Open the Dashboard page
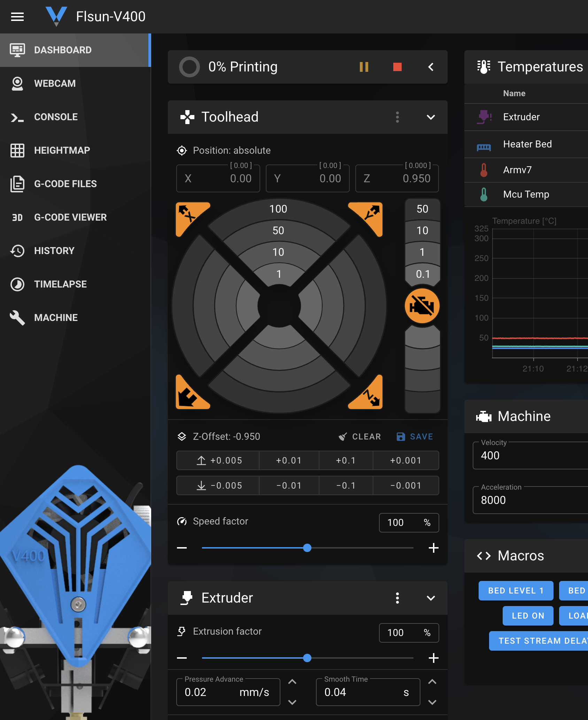Image resolution: width=588 pixels, height=720 pixels. (x=75, y=50)
